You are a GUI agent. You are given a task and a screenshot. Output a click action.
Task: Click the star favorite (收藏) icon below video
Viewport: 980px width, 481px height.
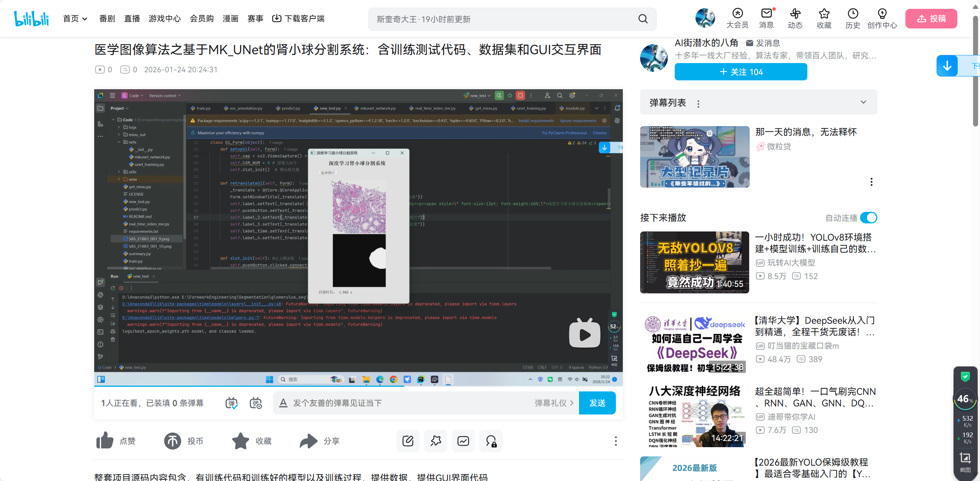coord(241,441)
